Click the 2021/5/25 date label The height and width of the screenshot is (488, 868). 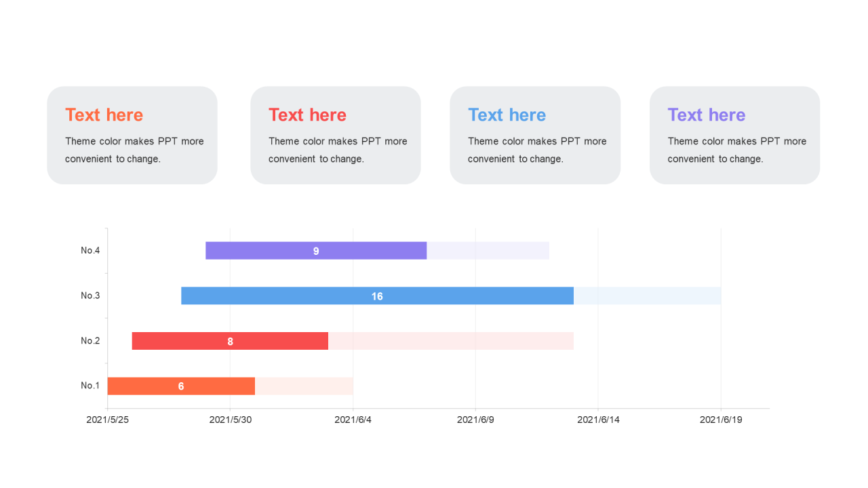pos(107,420)
